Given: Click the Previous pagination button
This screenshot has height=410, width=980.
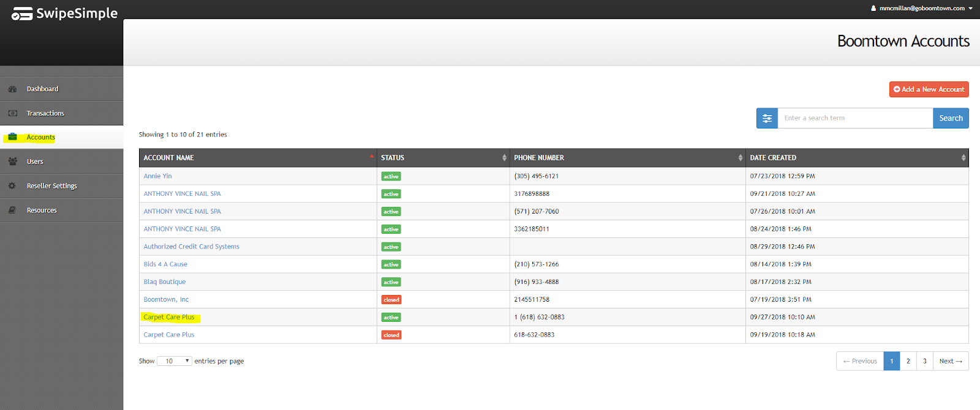Looking at the screenshot, I should pos(860,361).
